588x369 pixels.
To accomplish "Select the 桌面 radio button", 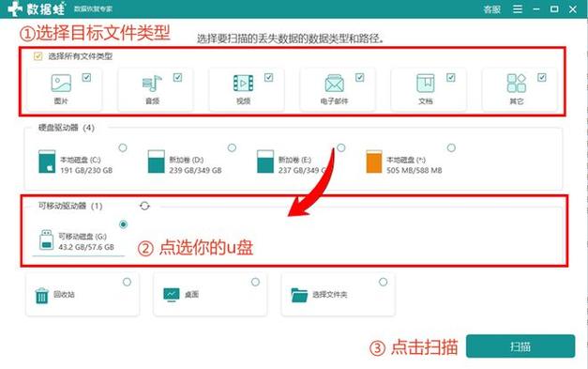I will pyautogui.click(x=255, y=282).
